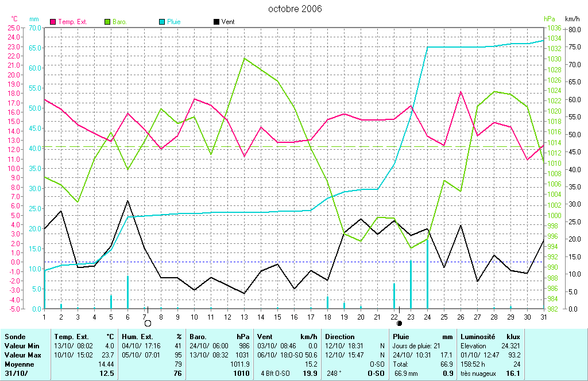Click the Jours de pluie: 21 text
588x381 pixels.
[417, 346]
